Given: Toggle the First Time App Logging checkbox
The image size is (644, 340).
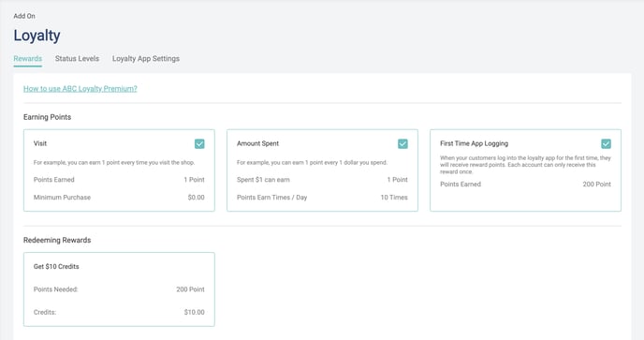Looking at the screenshot, I should pos(607,143).
